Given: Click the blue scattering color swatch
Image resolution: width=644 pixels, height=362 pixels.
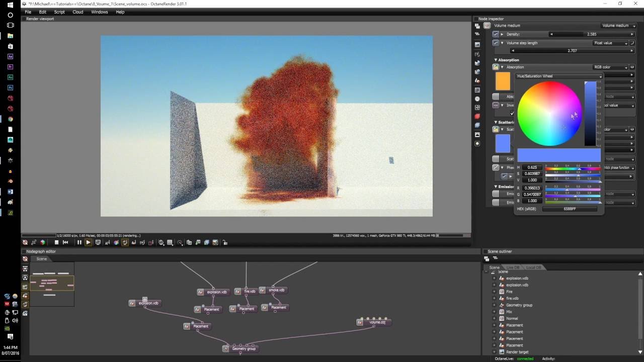Looking at the screenshot, I should tap(503, 143).
